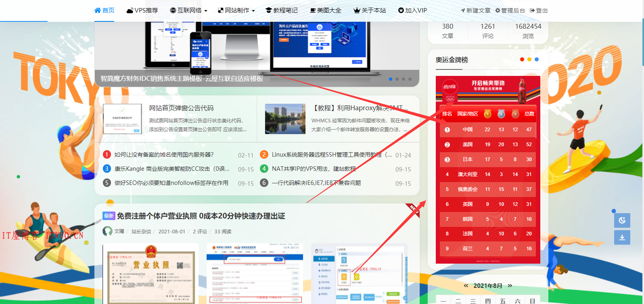This screenshot has height=304, width=644.
Task: Click thumbnail of Haproxy tutorial article
Action: point(285,119)
